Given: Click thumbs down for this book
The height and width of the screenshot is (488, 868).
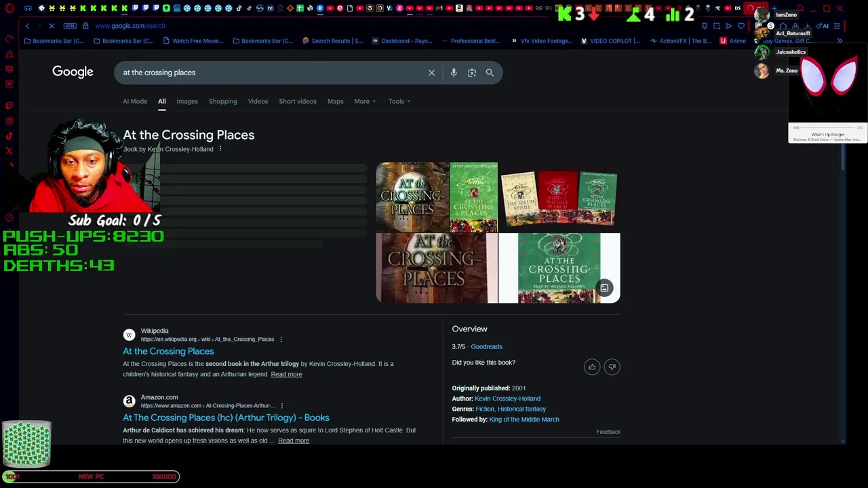Looking at the screenshot, I should coord(612,367).
